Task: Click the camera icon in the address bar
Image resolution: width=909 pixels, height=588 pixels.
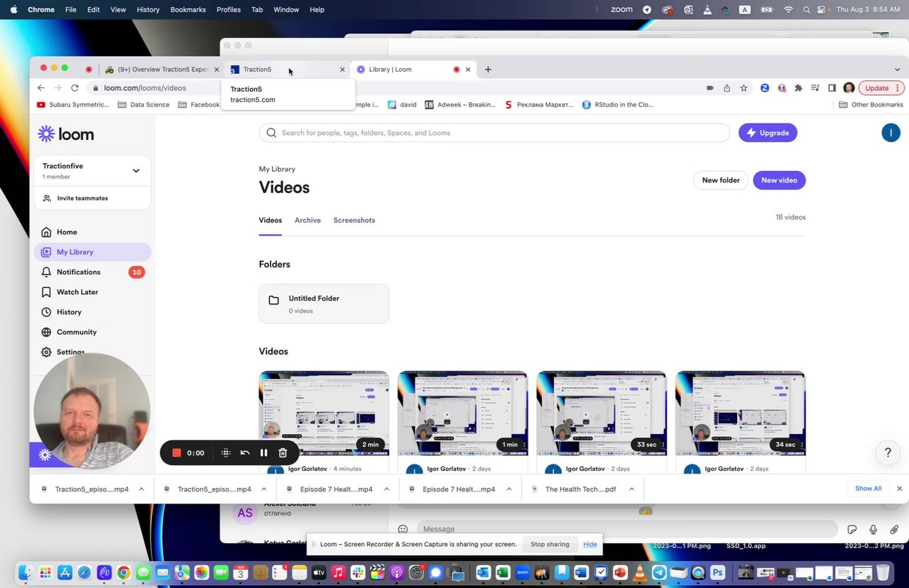Action: [x=709, y=88]
